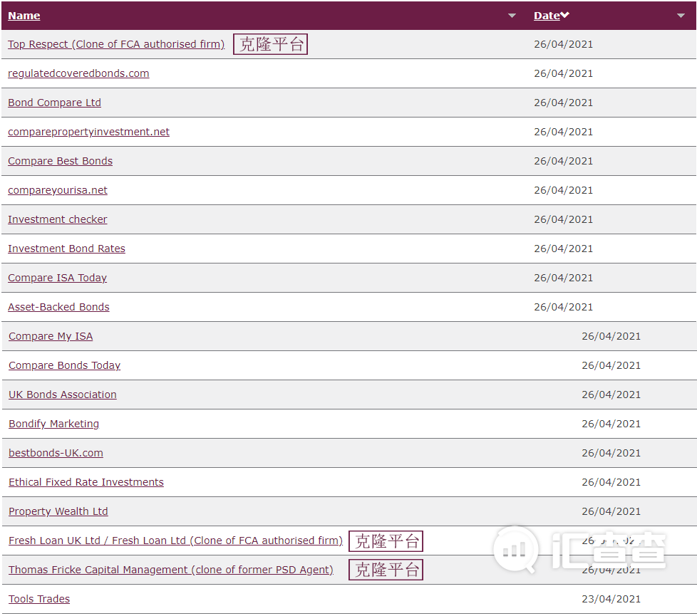Viewport: 697px width, 616px height.
Task: Click the sort chevron next to Date
Action: click(564, 15)
